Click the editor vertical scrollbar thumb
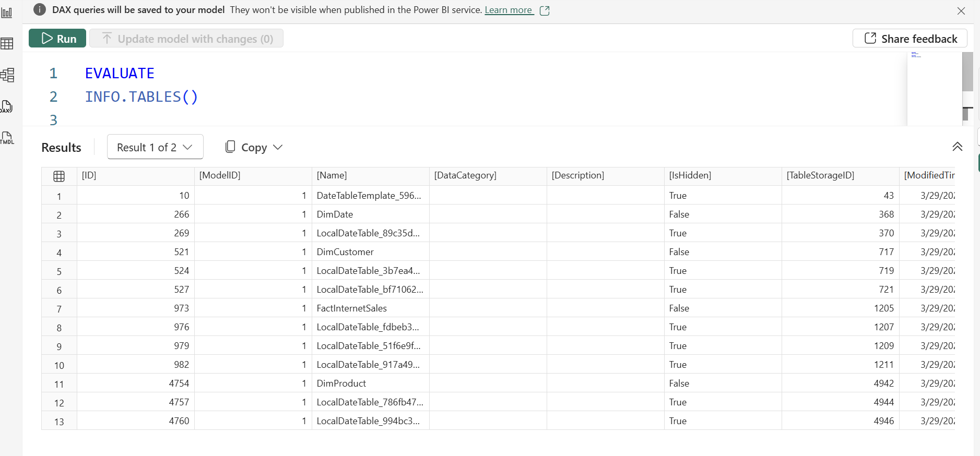The image size is (980, 456). (x=967, y=72)
